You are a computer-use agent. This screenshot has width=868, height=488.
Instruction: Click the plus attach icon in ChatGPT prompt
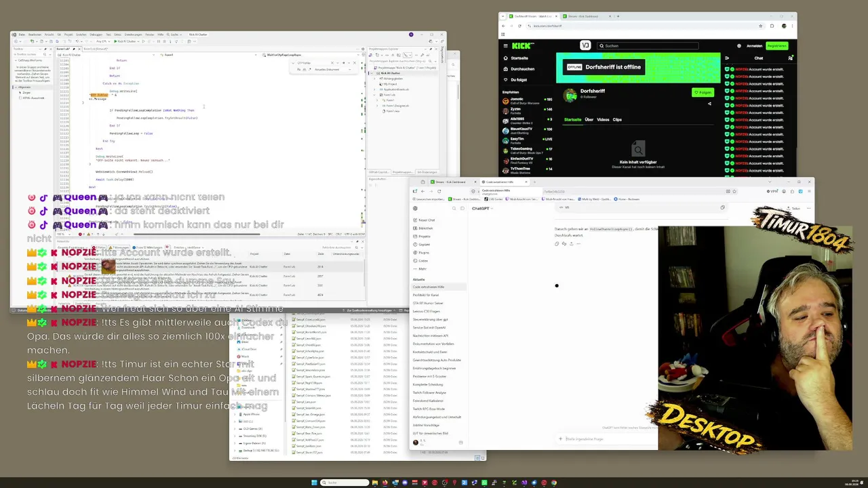click(561, 439)
